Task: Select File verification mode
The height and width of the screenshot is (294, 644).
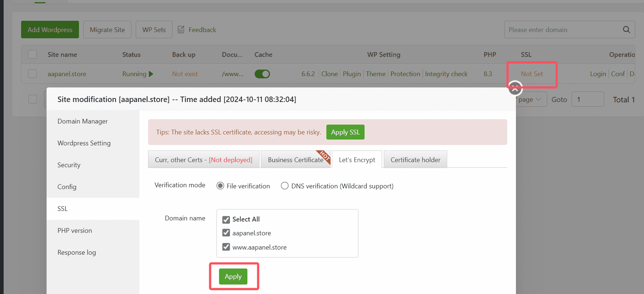Action: tap(220, 186)
